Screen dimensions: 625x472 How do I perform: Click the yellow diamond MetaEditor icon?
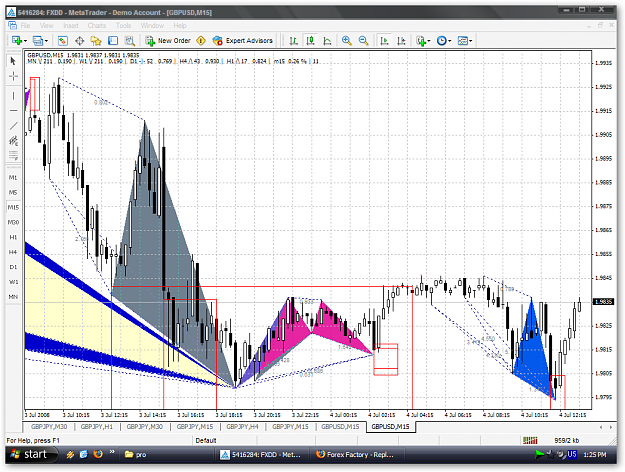point(201,41)
